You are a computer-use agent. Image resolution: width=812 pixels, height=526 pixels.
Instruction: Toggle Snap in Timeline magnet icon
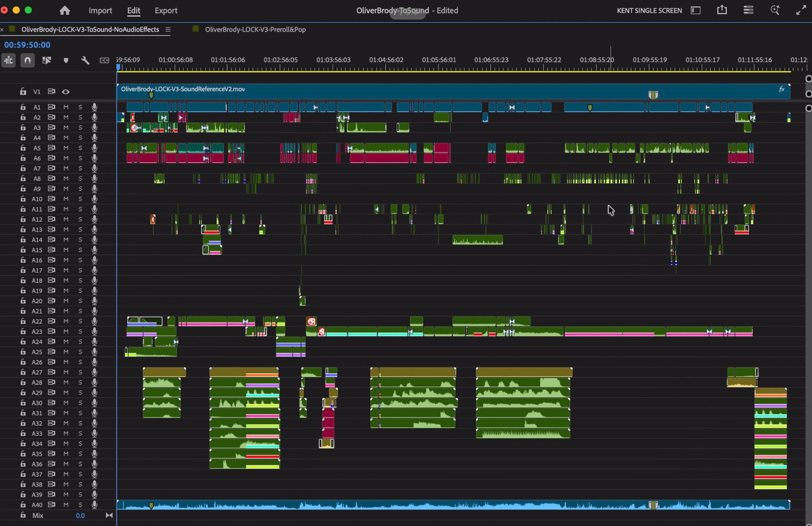click(x=28, y=61)
